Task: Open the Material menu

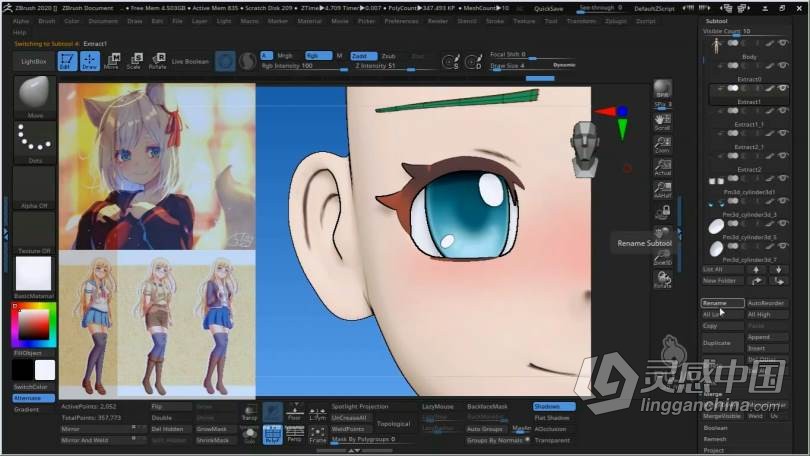Action: [309, 21]
